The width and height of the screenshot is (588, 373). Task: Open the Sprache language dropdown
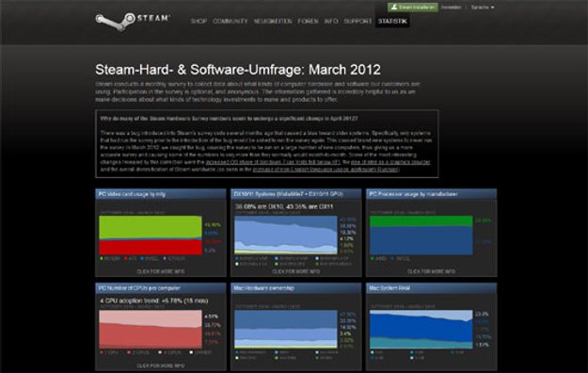(x=483, y=8)
